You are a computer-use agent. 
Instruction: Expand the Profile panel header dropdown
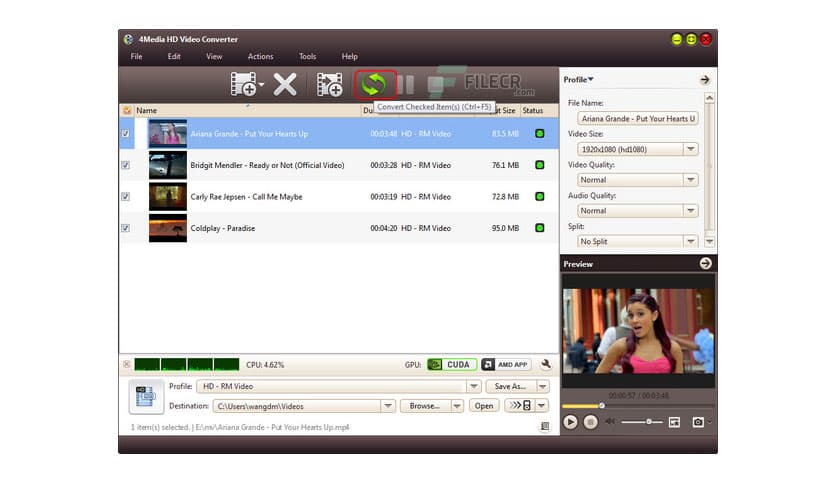[578, 79]
